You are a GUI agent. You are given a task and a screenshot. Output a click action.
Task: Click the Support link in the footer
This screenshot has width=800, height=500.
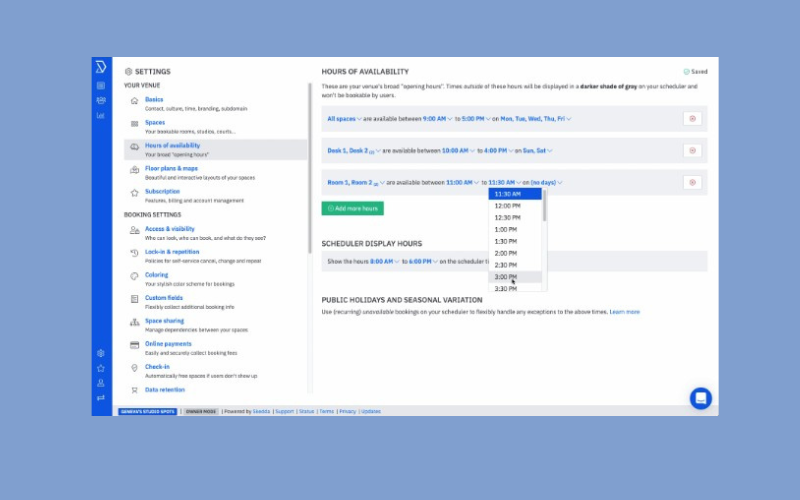click(284, 411)
